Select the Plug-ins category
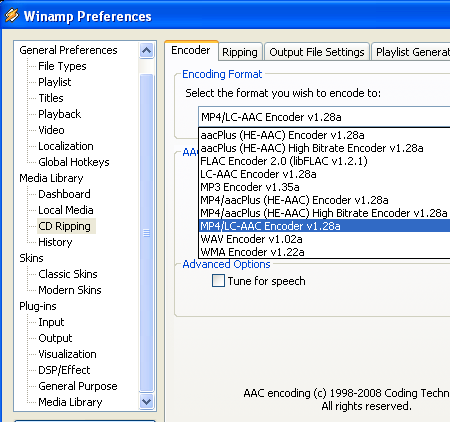The image size is (450, 422). click(38, 306)
